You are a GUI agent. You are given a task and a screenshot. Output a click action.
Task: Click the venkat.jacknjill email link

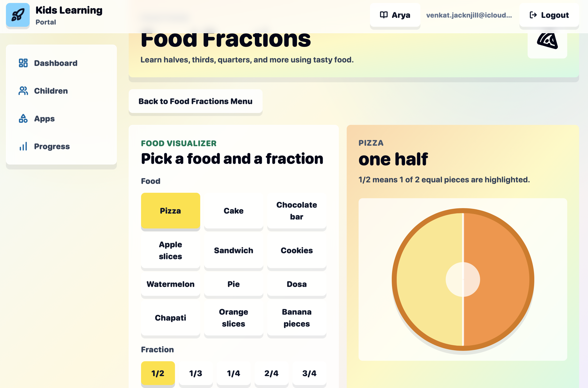click(469, 15)
